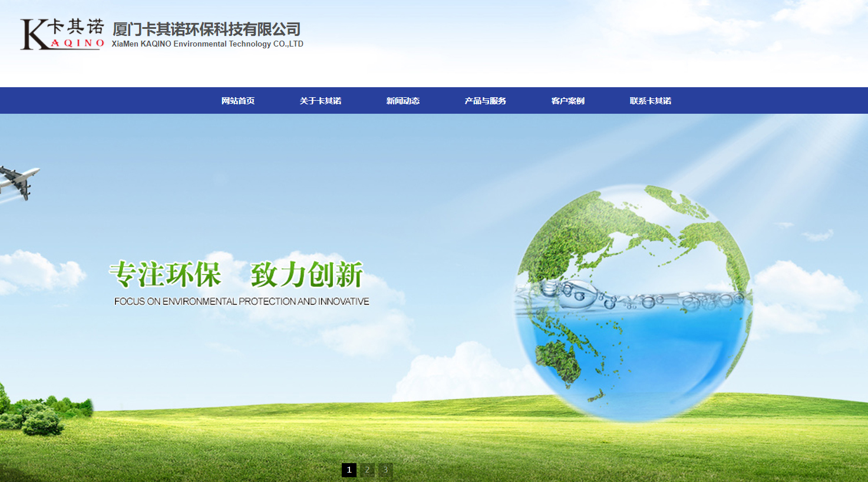
Task: Click the KAQINO logo icon
Action: tap(62, 34)
